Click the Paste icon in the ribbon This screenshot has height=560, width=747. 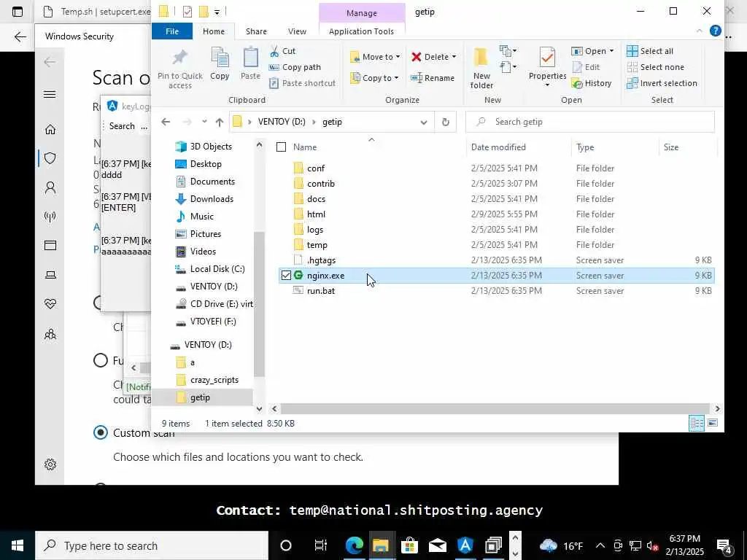[251, 64]
